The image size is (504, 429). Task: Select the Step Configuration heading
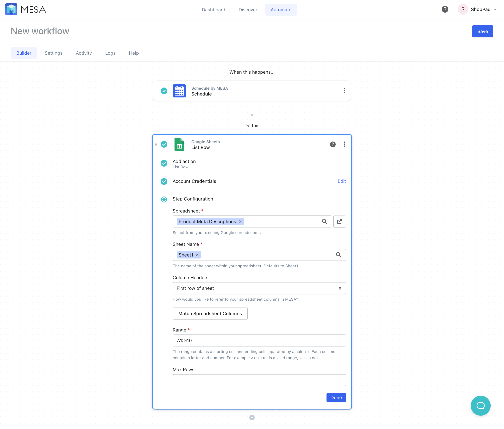point(193,199)
